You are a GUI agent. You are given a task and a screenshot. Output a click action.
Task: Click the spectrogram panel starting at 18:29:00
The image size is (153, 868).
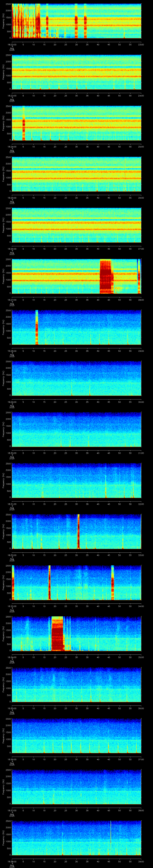point(76,378)
